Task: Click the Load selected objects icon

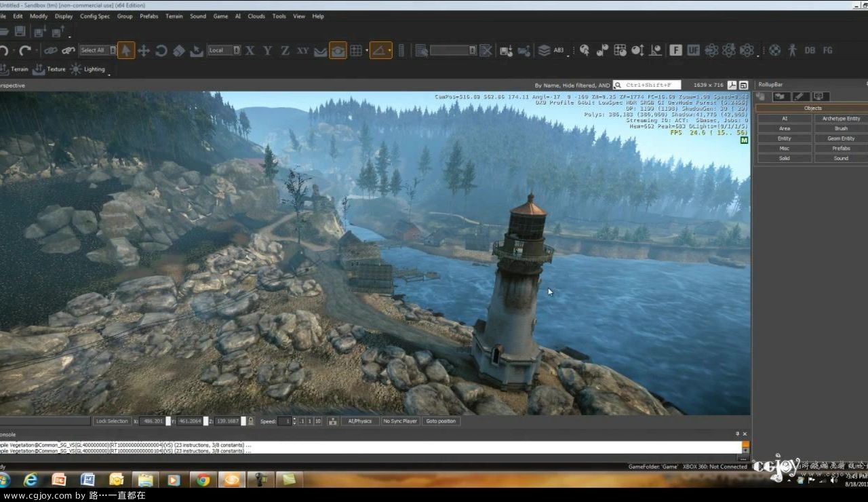Action: click(x=524, y=50)
